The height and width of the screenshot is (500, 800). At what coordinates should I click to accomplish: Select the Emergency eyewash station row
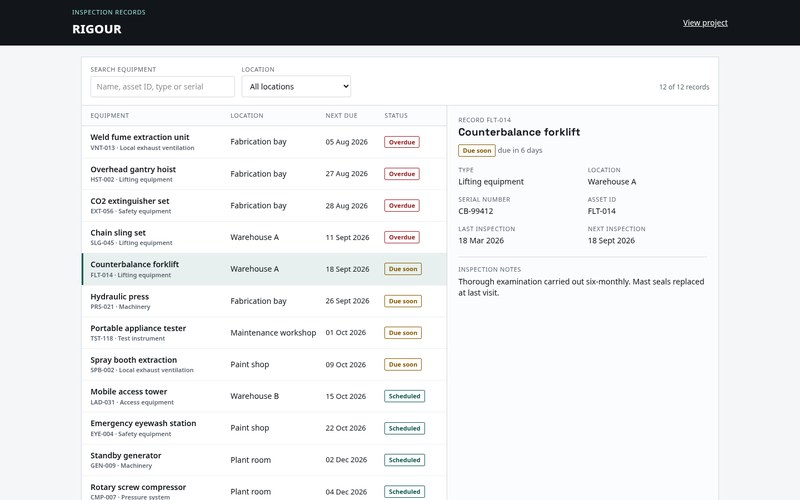click(x=264, y=428)
